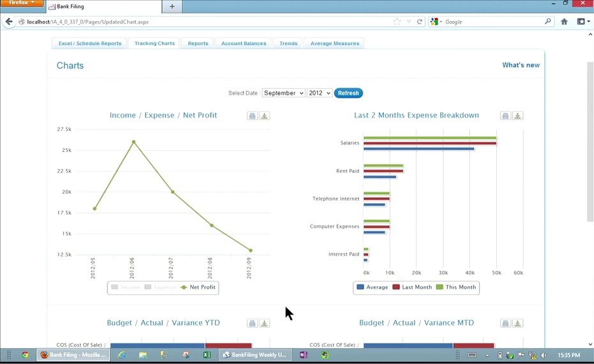Screen dimensions: 594x364
Task: Click the 2012/06 Net Profit data point
Action: point(133,142)
